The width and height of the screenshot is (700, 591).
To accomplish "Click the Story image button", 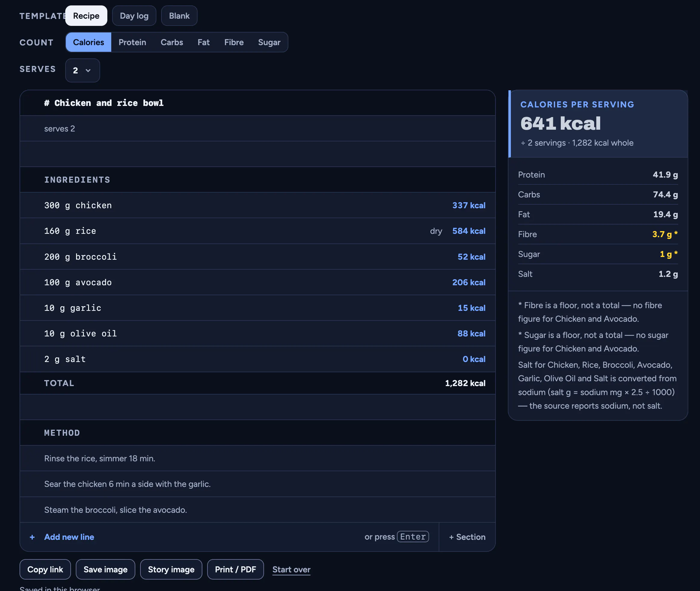I will 171,569.
